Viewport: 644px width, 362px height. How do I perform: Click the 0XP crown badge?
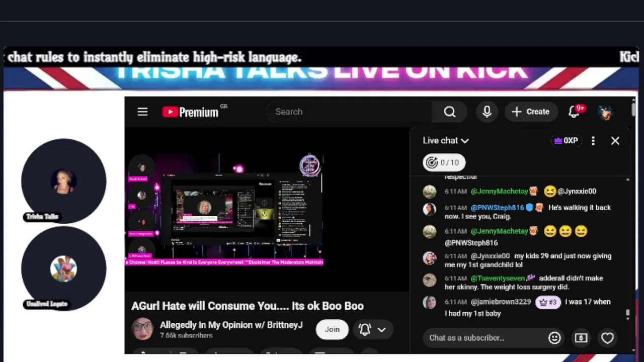[x=566, y=141]
